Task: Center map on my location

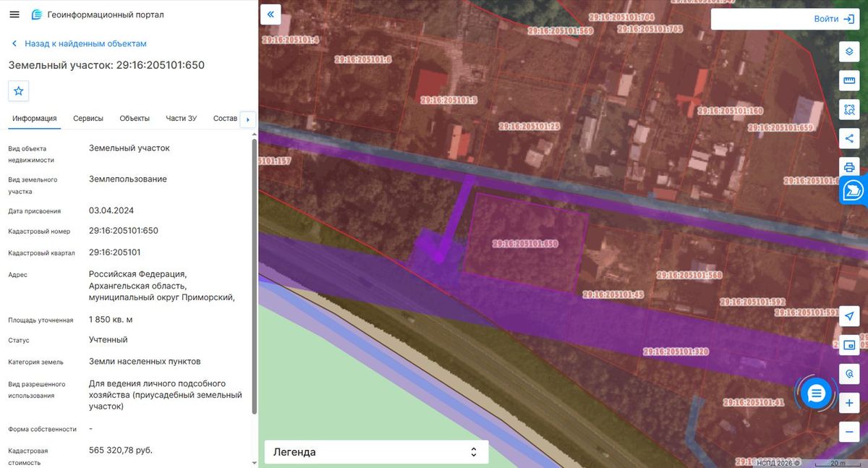Action: pyautogui.click(x=849, y=316)
